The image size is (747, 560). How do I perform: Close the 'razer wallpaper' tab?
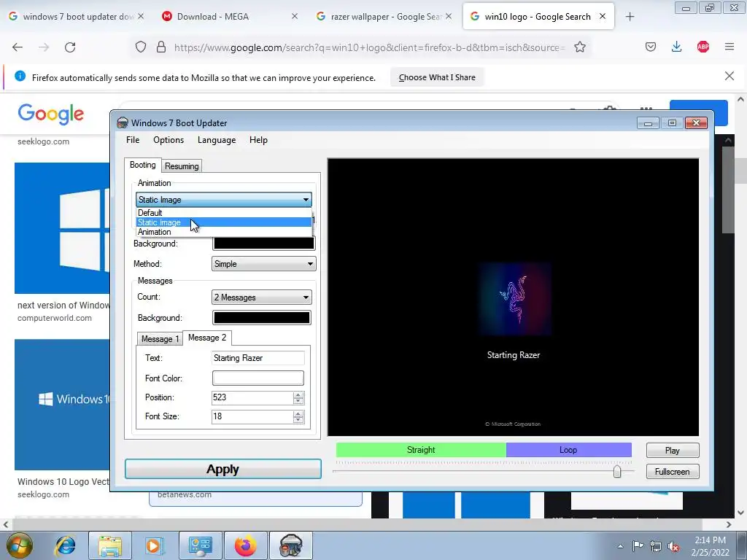[x=449, y=16]
